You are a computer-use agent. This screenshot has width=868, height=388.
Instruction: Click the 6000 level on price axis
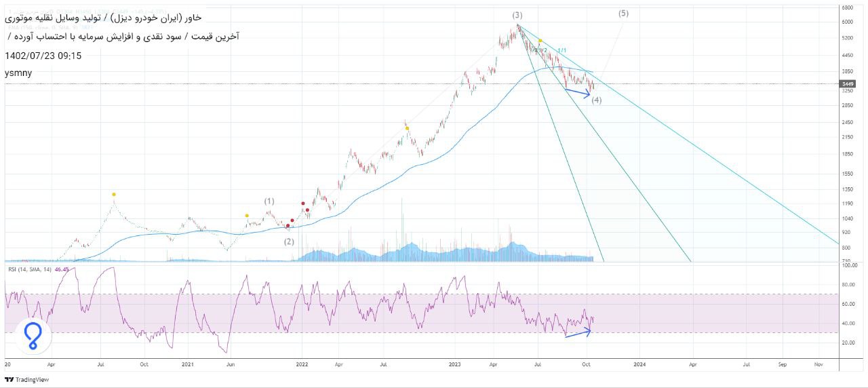pos(847,22)
